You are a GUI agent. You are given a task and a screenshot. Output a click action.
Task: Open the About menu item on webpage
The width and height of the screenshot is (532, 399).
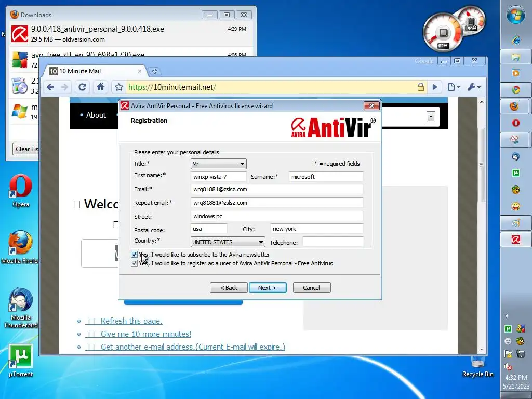coord(96,115)
